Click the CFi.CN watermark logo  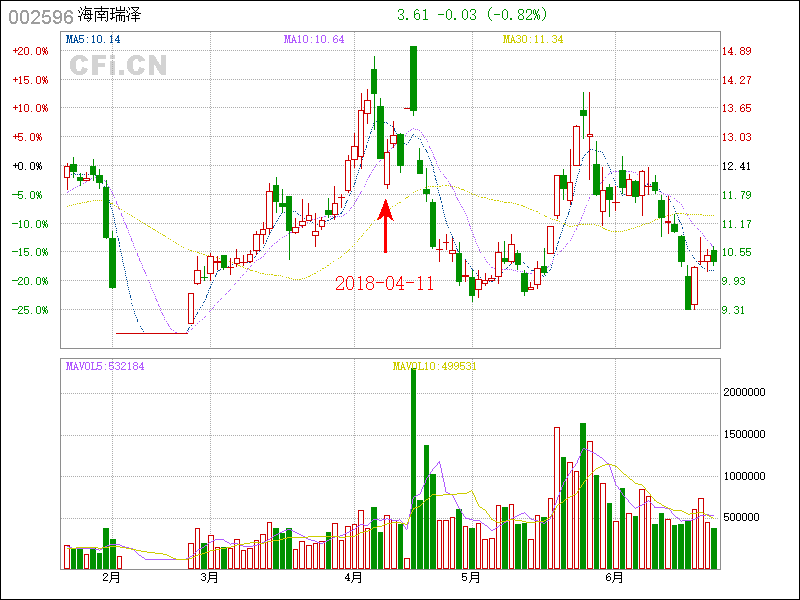pos(118,65)
